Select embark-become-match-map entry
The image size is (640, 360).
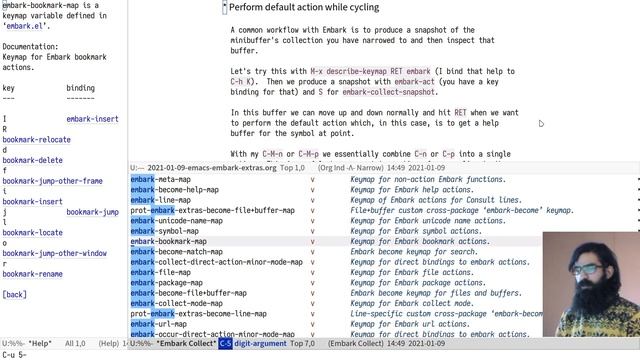tap(176, 252)
